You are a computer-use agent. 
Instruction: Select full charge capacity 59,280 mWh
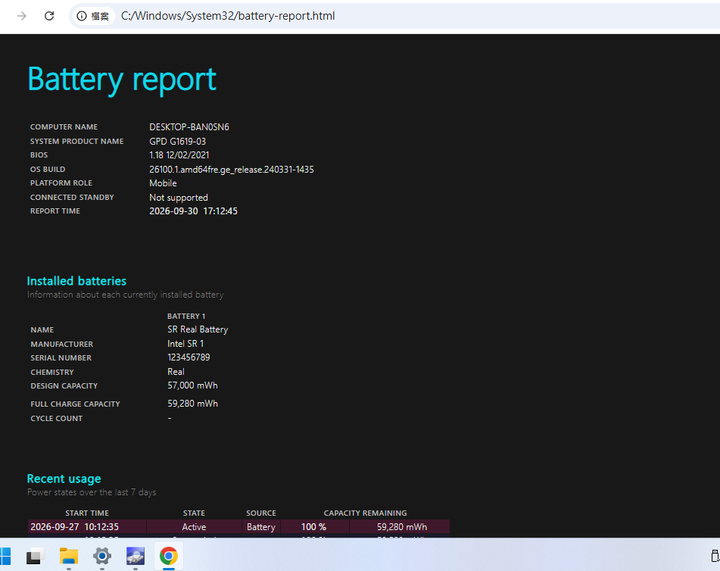(192, 404)
